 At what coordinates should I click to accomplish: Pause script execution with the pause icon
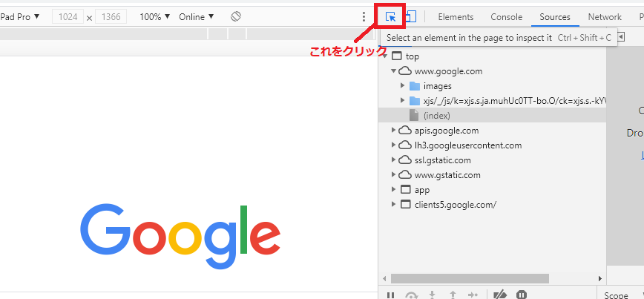point(390,295)
